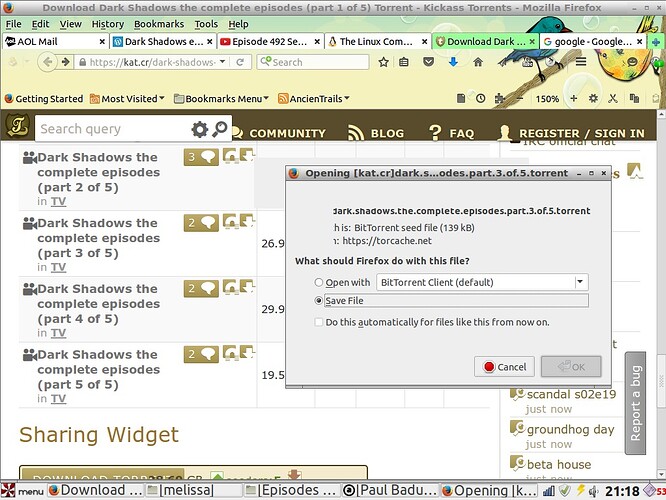The width and height of the screenshot is (666, 500).
Task: Open the URL bar history dropdown arrow
Action: tap(222, 62)
